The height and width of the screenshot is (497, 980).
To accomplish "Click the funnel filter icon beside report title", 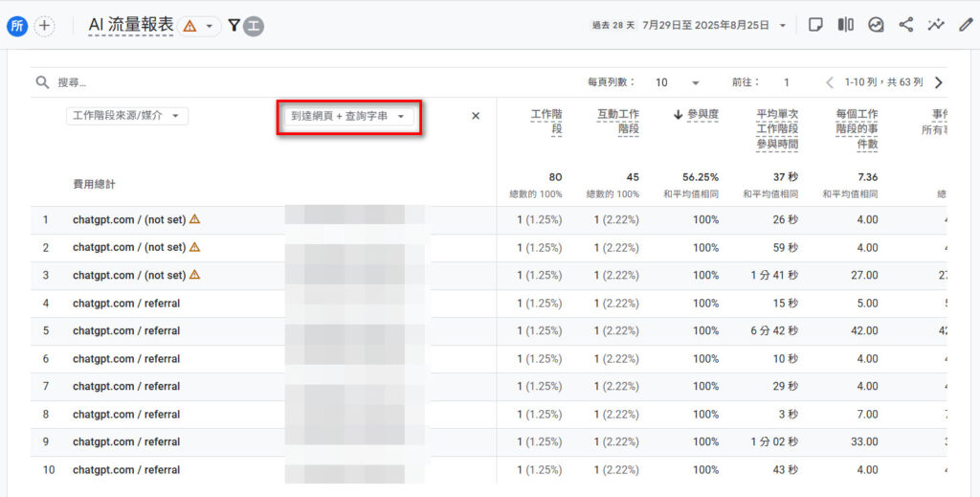I will (234, 26).
